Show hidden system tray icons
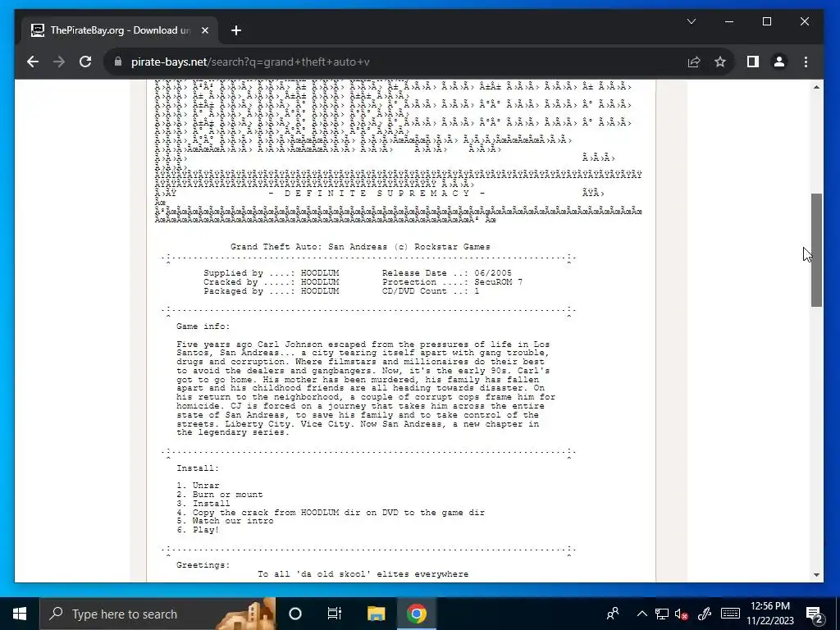 (641, 614)
